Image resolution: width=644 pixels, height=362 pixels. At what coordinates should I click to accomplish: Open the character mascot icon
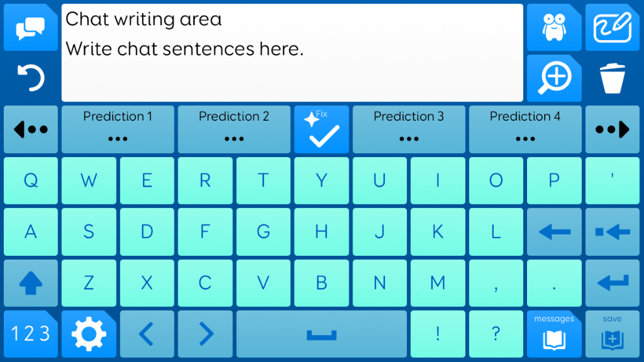tap(554, 28)
